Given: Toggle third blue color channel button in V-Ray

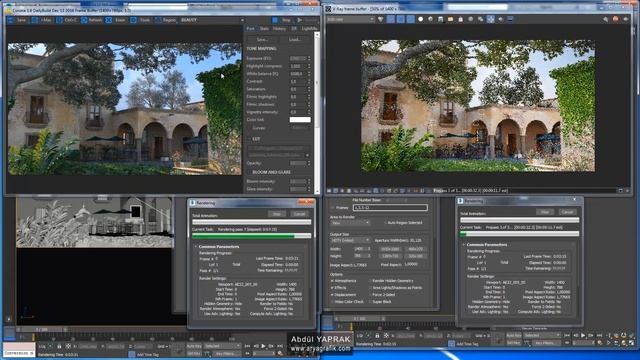Looking at the screenshot, I should pos(410,19).
